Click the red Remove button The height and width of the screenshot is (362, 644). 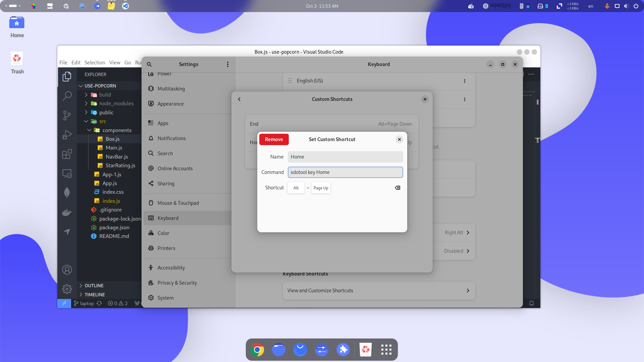(274, 139)
